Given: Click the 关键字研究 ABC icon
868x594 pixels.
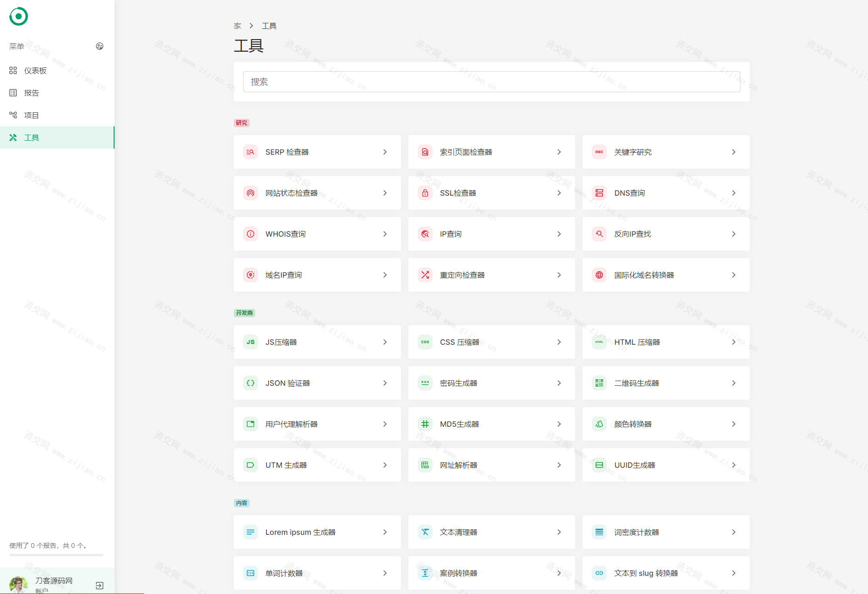Looking at the screenshot, I should (x=599, y=152).
